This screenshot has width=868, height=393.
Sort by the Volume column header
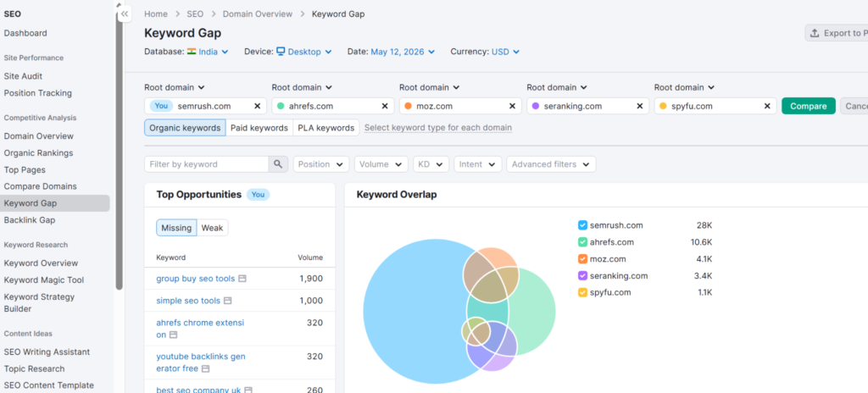(x=310, y=257)
